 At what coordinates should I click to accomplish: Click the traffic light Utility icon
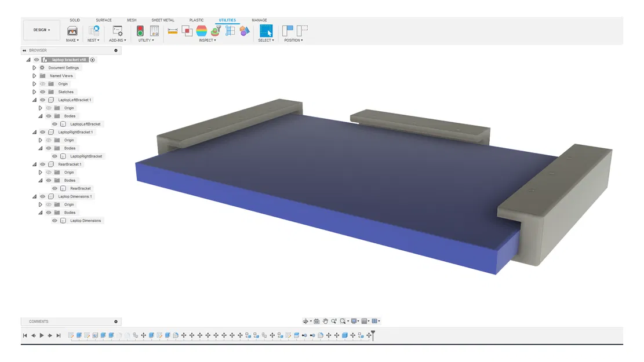[x=140, y=31]
